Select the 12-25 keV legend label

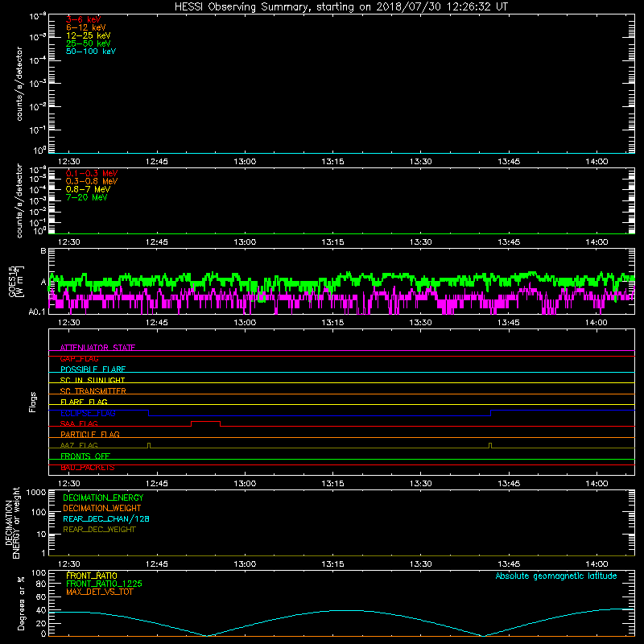click(89, 35)
